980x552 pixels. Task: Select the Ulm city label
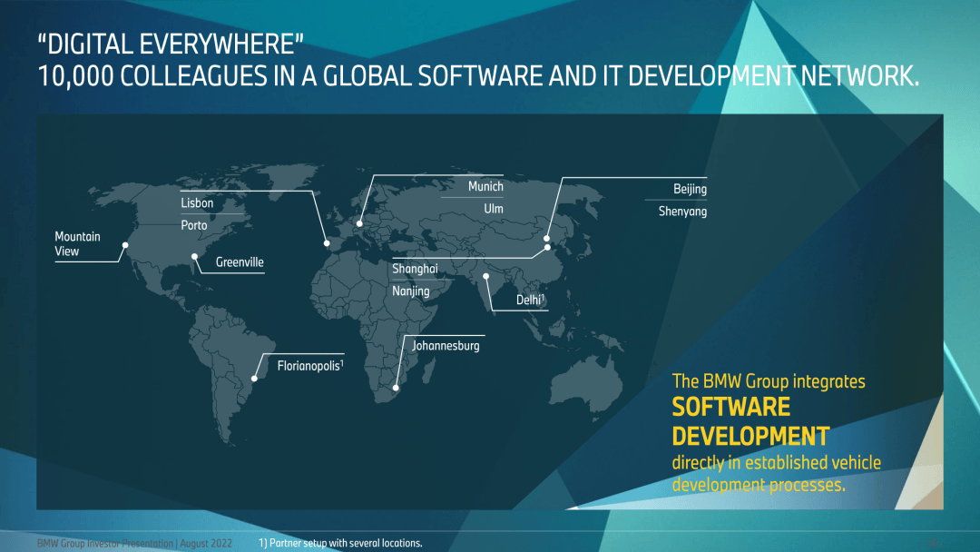coord(493,209)
